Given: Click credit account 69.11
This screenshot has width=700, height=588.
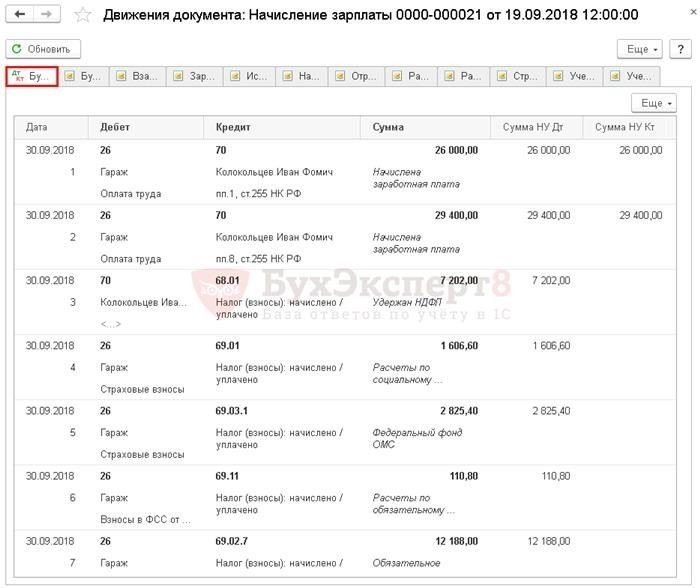Looking at the screenshot, I should coord(227,476).
